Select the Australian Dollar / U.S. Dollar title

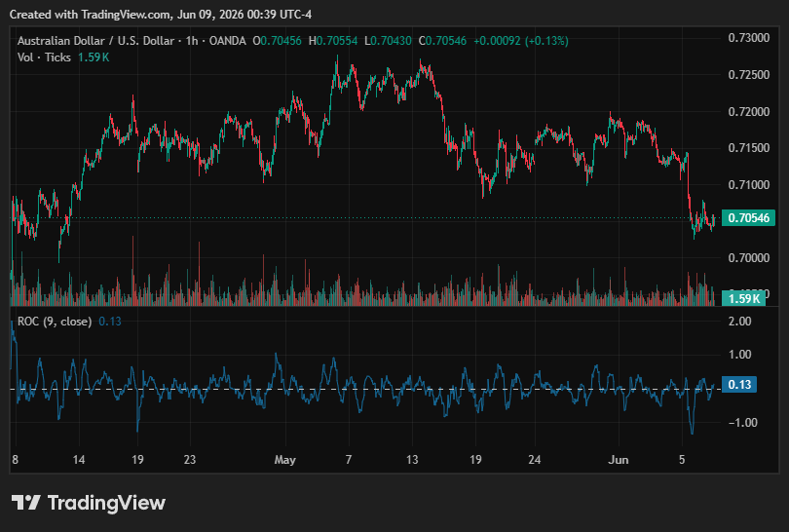(95, 41)
